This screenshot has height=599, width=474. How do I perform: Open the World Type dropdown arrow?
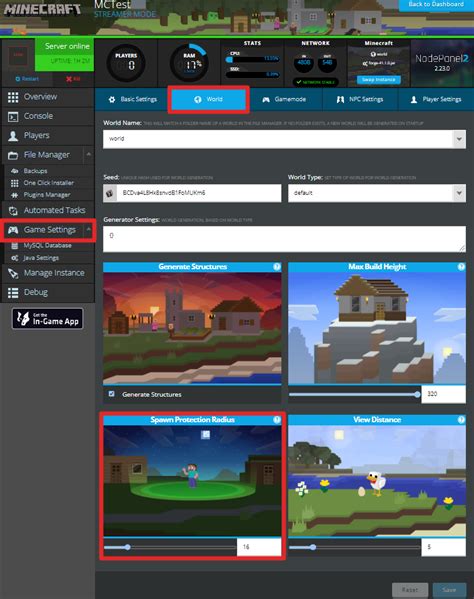[x=459, y=193]
